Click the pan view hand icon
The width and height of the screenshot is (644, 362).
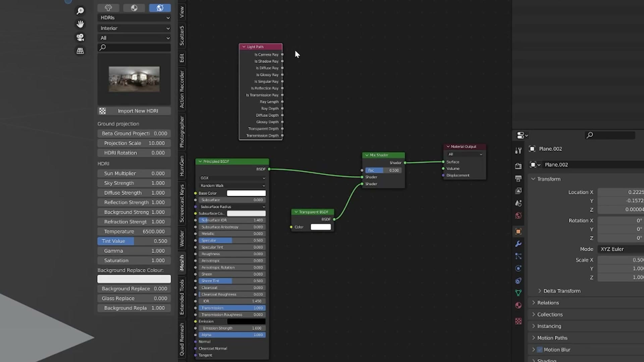pyautogui.click(x=80, y=24)
